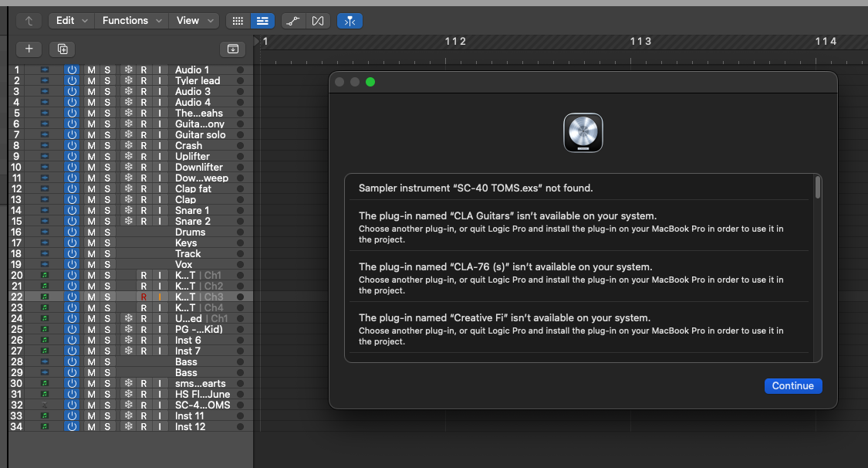Click the leave folder up-arrow button
868x468 pixels.
pos(29,21)
